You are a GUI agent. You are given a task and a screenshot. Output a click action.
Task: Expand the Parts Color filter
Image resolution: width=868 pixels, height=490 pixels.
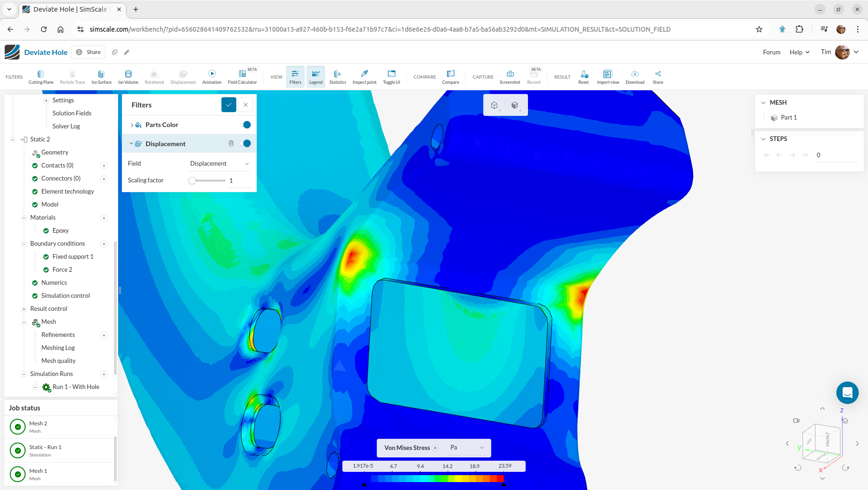[132, 125]
